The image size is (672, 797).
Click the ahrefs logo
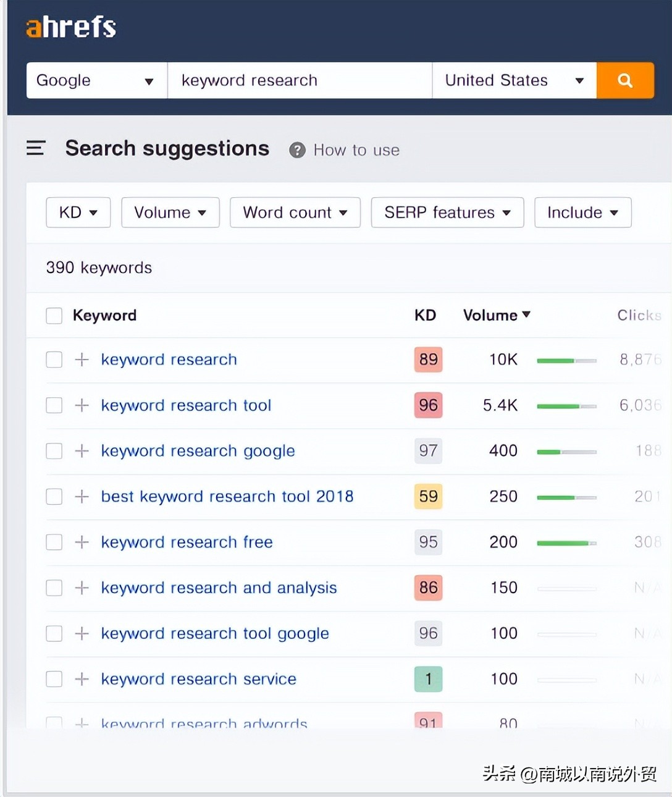pyautogui.click(x=71, y=27)
